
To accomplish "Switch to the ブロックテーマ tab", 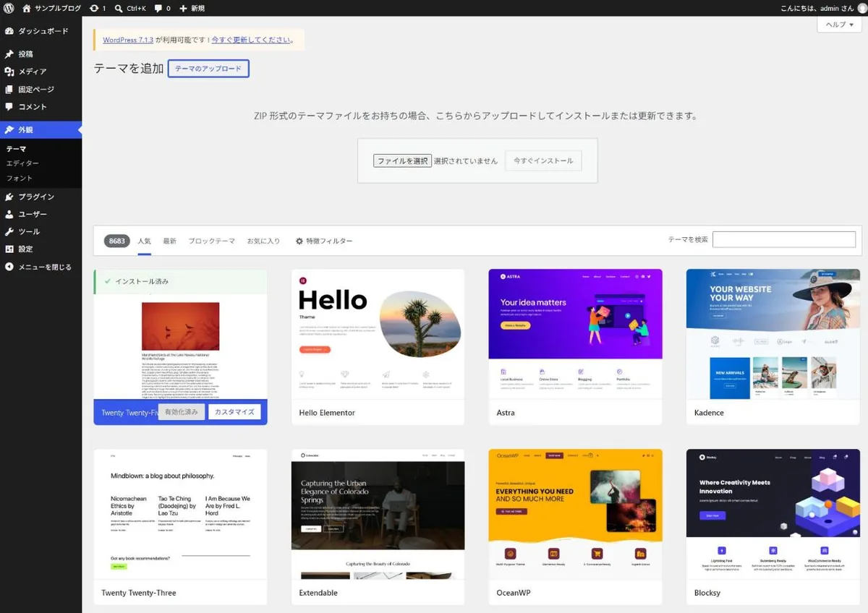I will click(211, 241).
